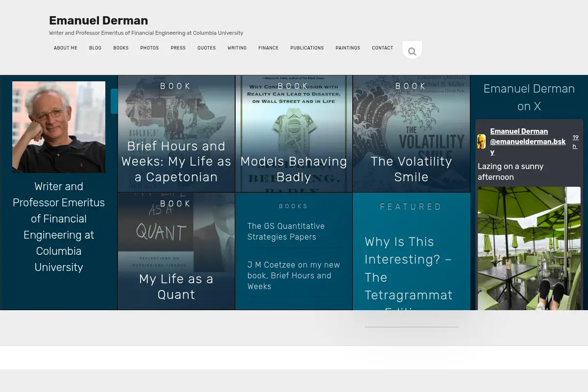Open the featured Why Is This Interesting article
This screenshot has width=588, height=392.
pyautogui.click(x=409, y=272)
